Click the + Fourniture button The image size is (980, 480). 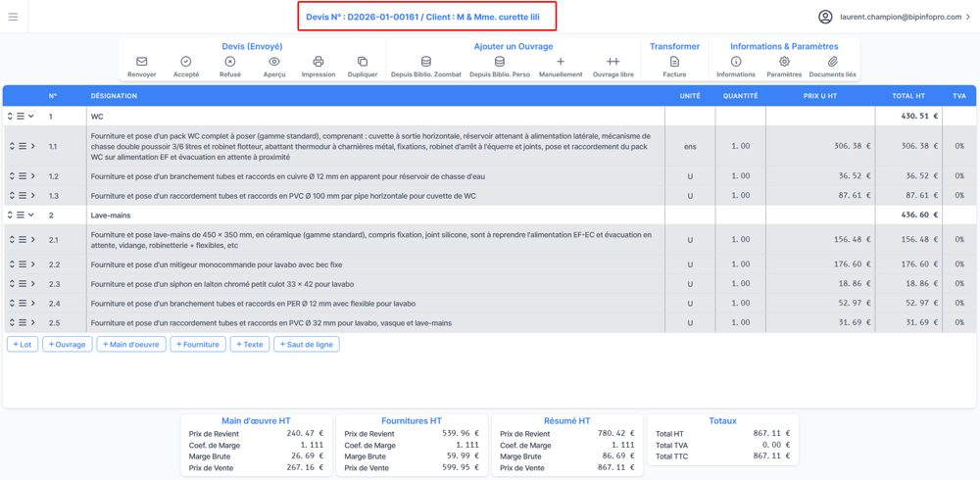[198, 345]
